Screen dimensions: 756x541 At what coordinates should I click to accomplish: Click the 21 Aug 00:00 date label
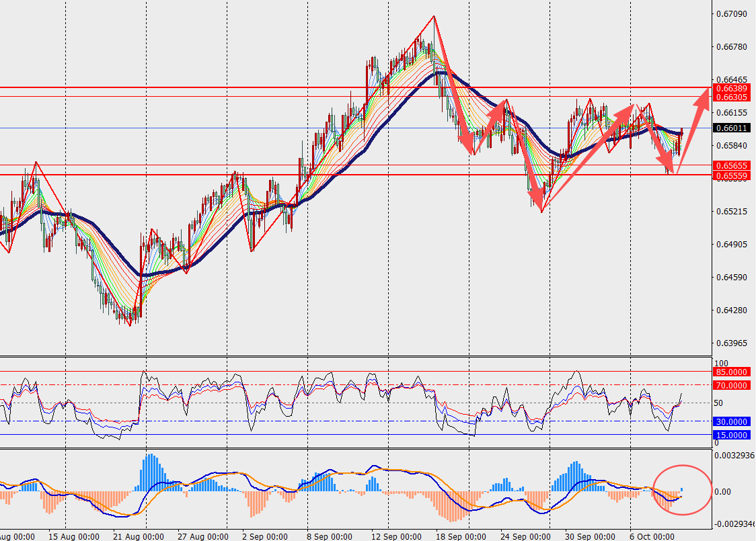point(139,536)
